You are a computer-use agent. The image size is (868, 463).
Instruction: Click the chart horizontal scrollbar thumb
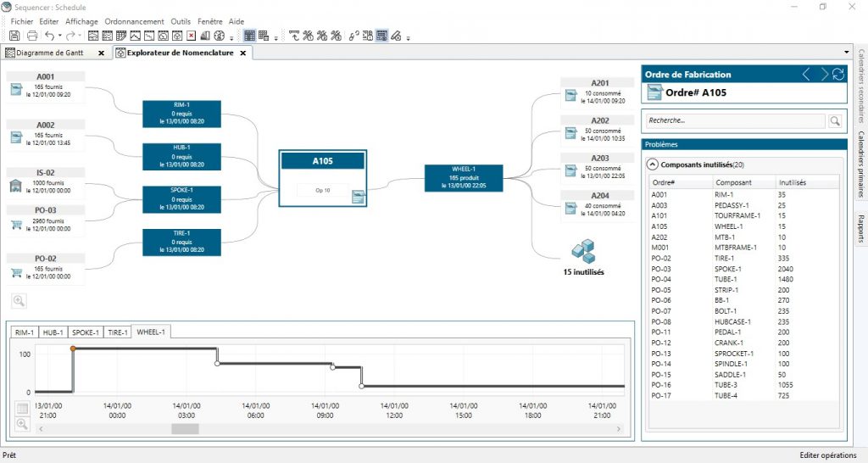coord(185,429)
